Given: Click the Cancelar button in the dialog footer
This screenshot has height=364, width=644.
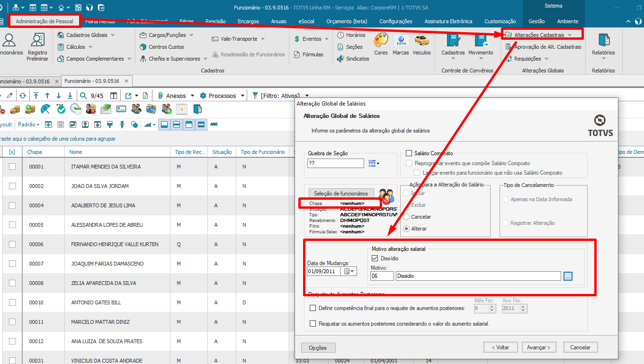Looking at the screenshot, I should pos(580,347).
